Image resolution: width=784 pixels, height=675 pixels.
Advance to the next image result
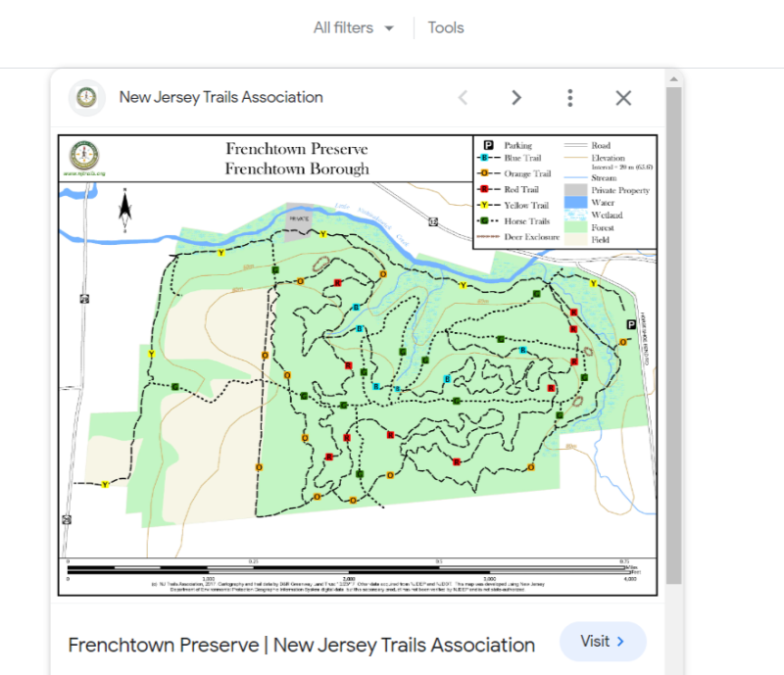click(516, 97)
